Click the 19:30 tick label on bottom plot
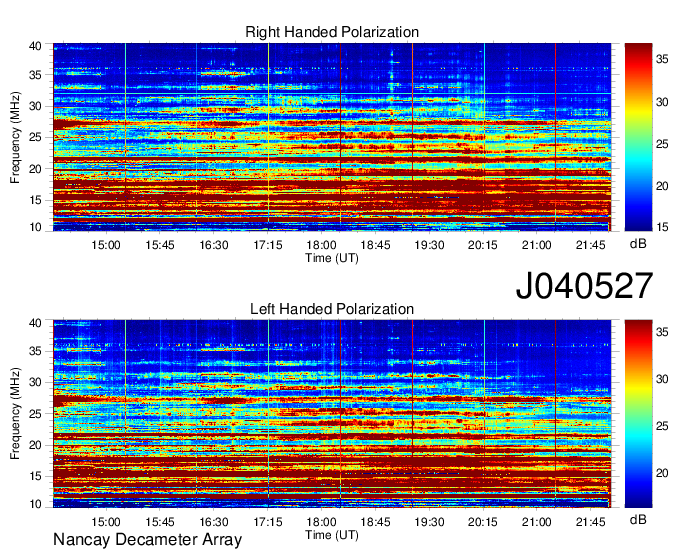 pyautogui.click(x=429, y=522)
